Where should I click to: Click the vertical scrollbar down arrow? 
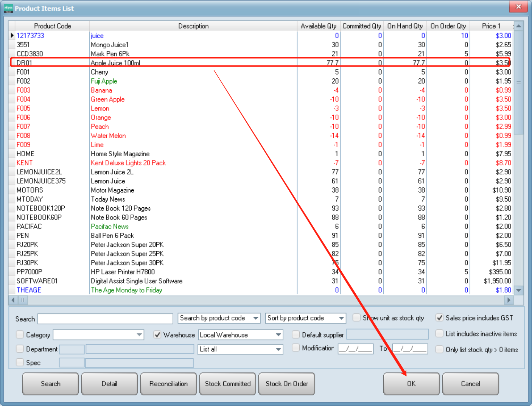pyautogui.click(x=519, y=290)
